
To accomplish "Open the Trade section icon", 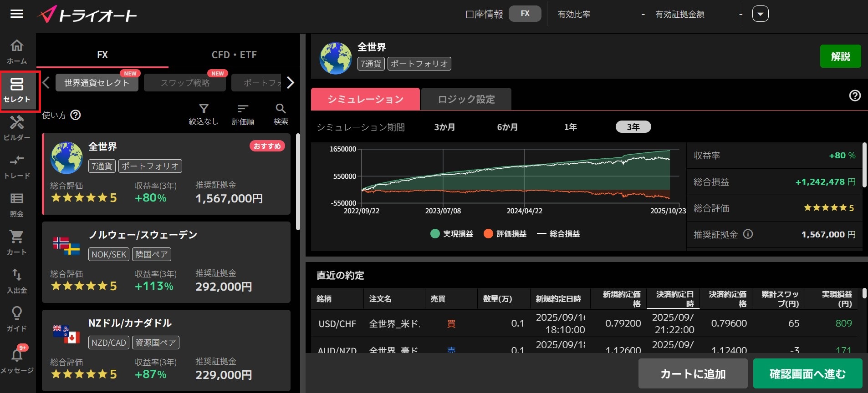I will (x=17, y=166).
